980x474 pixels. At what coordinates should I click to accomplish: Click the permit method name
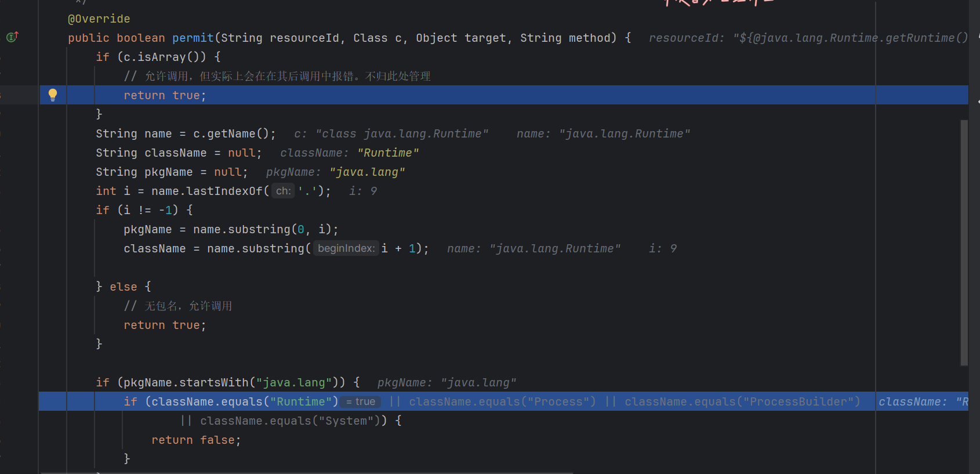click(x=193, y=38)
